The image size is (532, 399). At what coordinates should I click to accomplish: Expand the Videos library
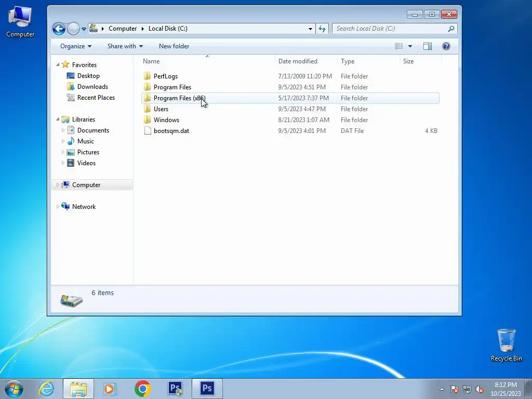point(63,163)
